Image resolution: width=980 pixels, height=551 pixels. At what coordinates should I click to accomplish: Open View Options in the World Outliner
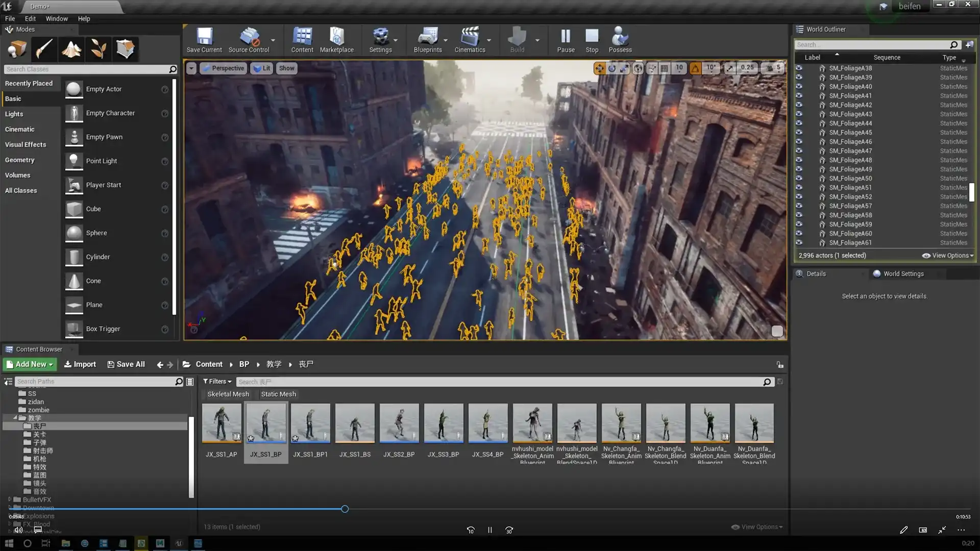coord(948,255)
